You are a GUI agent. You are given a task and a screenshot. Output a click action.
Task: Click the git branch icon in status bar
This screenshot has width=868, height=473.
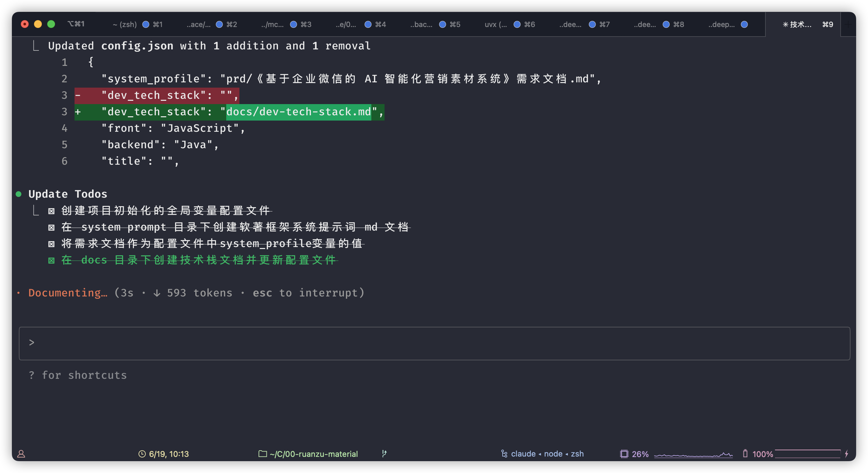point(384,454)
